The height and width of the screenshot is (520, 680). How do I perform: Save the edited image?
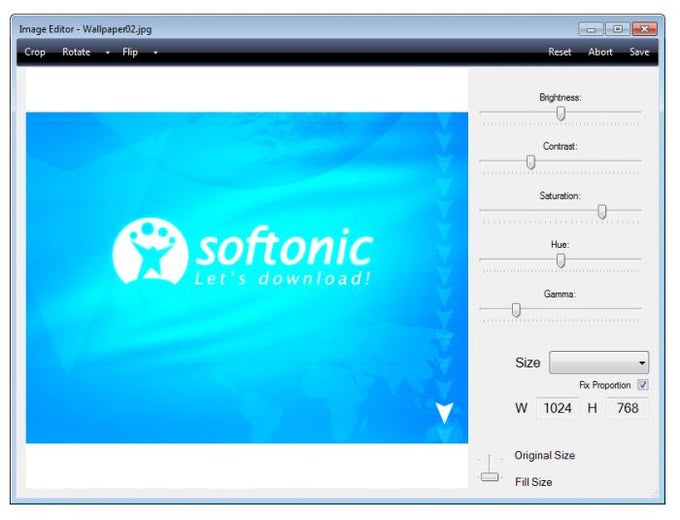pos(639,52)
